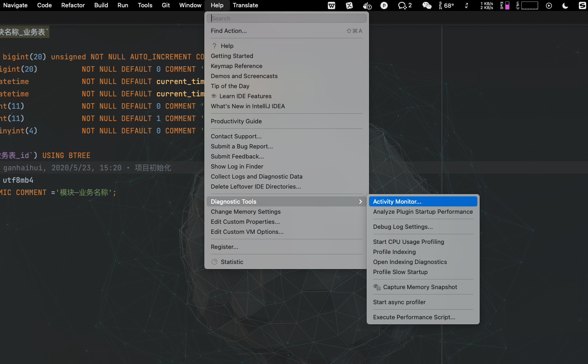The height and width of the screenshot is (364, 588).
Task: Open the Tools menu
Action: click(145, 5)
